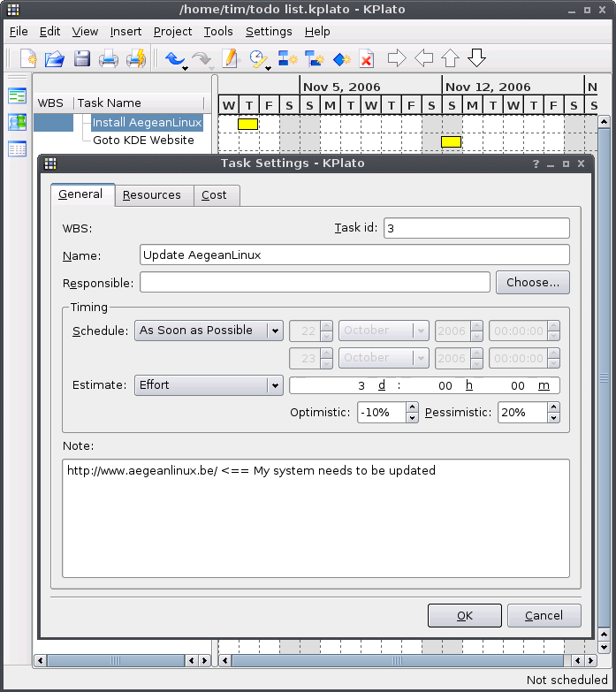Screen dimensions: 616x692
Task: Click the Not scheduled status bar text
Action: 567,681
